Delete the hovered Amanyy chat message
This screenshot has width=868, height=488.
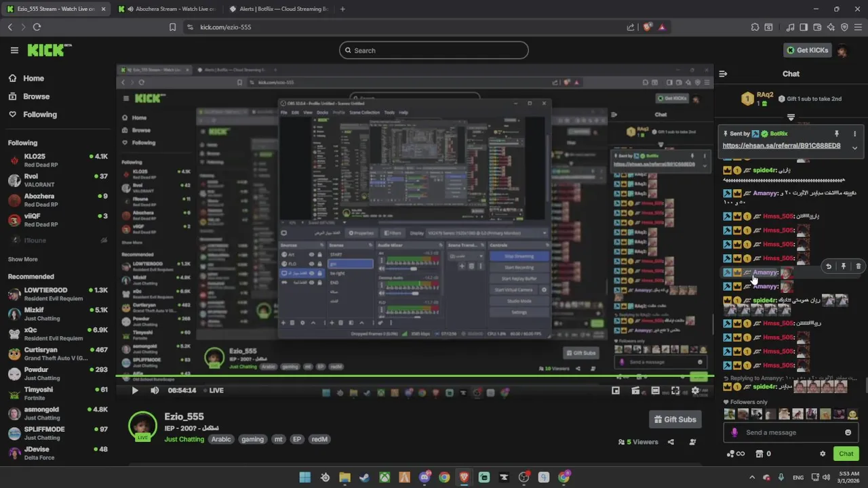(x=858, y=266)
